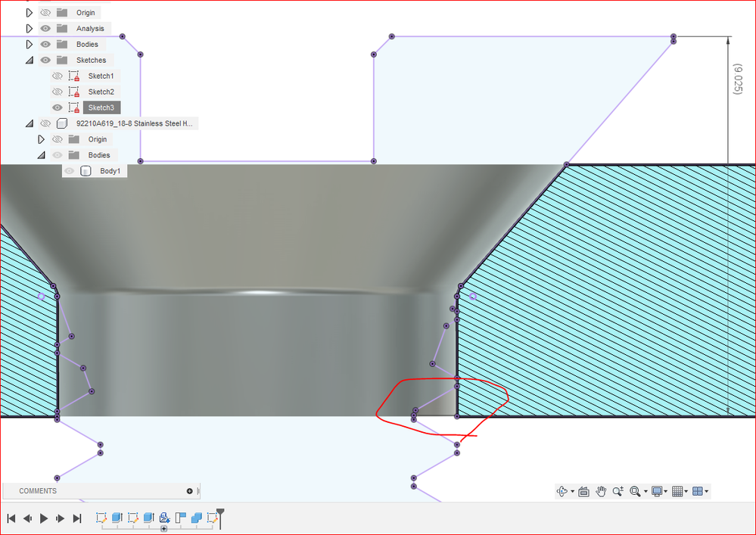The width and height of the screenshot is (756, 535).
Task: Select the Orbit navigation tool
Action: click(x=562, y=492)
